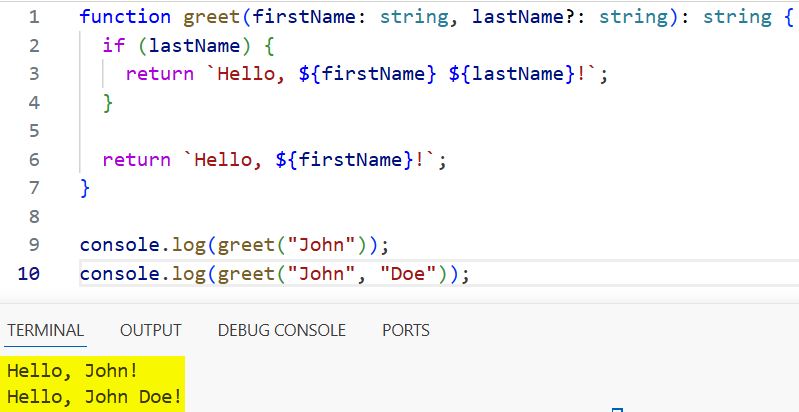Click terminal output 'Hello, John Doe!'
Image resolution: width=799 pixels, height=412 pixels.
pos(95,397)
